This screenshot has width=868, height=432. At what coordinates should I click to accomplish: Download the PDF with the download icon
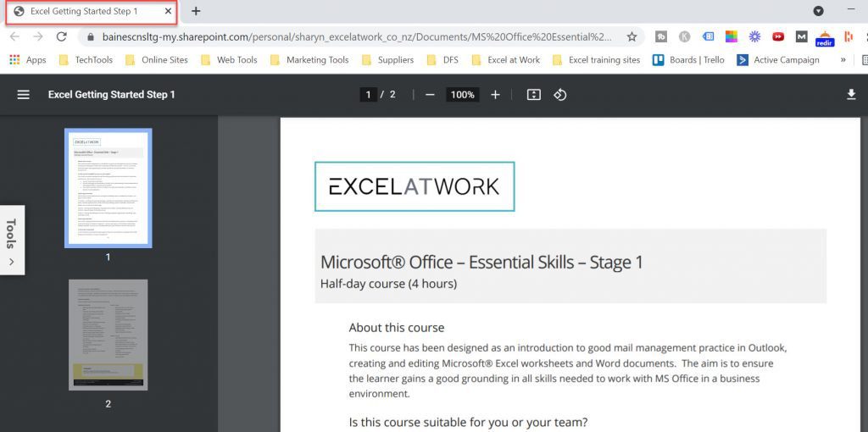(851, 95)
